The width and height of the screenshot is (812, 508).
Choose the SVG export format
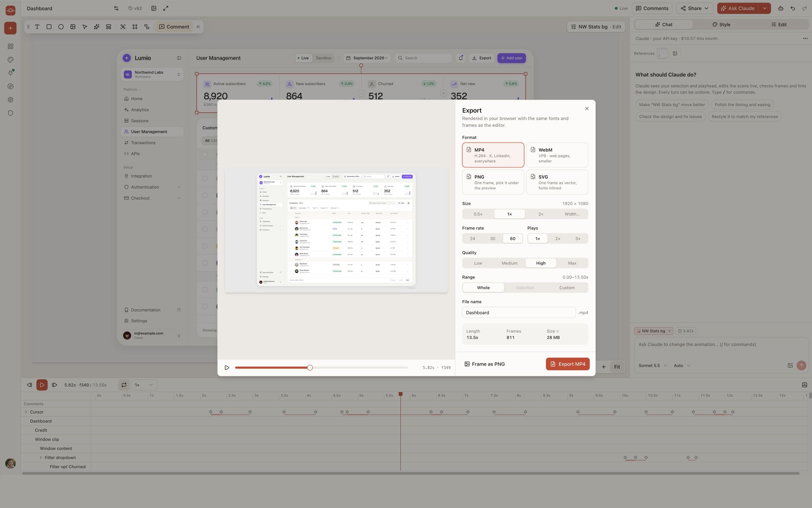coord(557,182)
